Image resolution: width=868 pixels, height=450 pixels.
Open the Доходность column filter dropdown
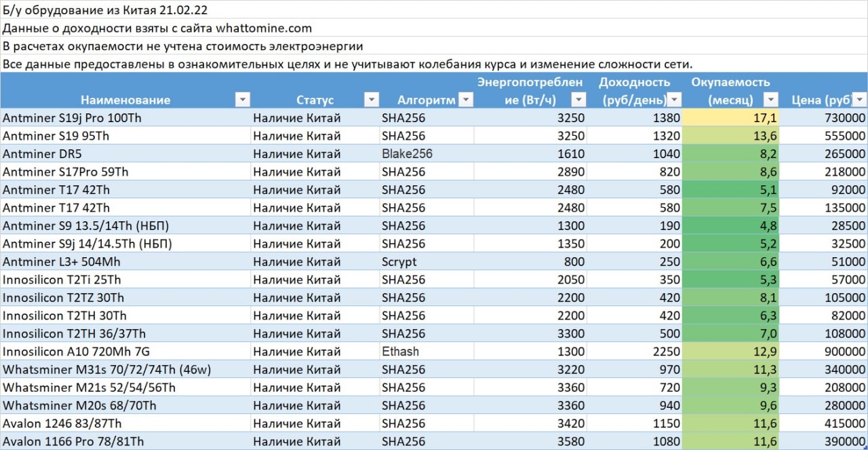tap(674, 100)
